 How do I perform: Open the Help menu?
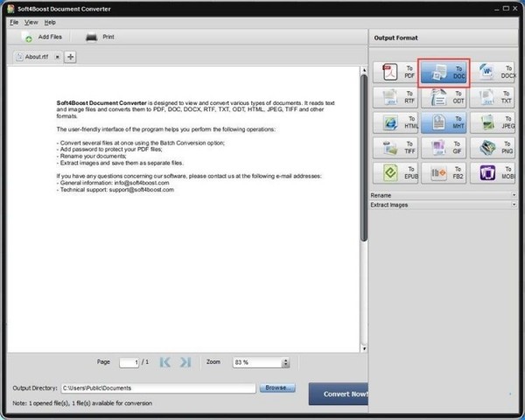(50, 22)
